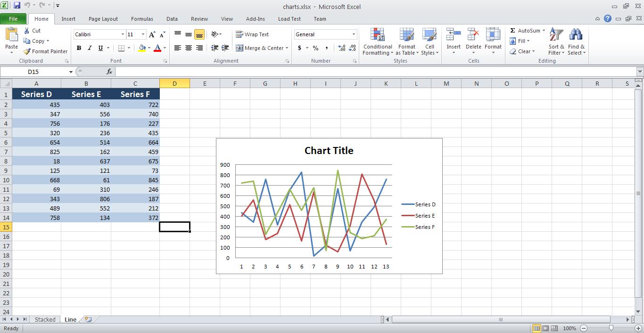Click the Insert Function fx icon
This screenshot has width=644, height=333.
tap(109, 72)
